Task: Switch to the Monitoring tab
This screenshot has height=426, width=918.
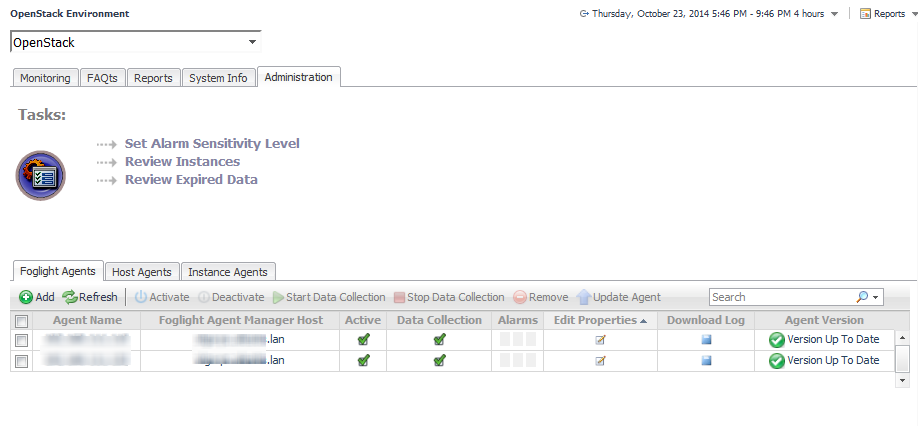Action: (44, 78)
